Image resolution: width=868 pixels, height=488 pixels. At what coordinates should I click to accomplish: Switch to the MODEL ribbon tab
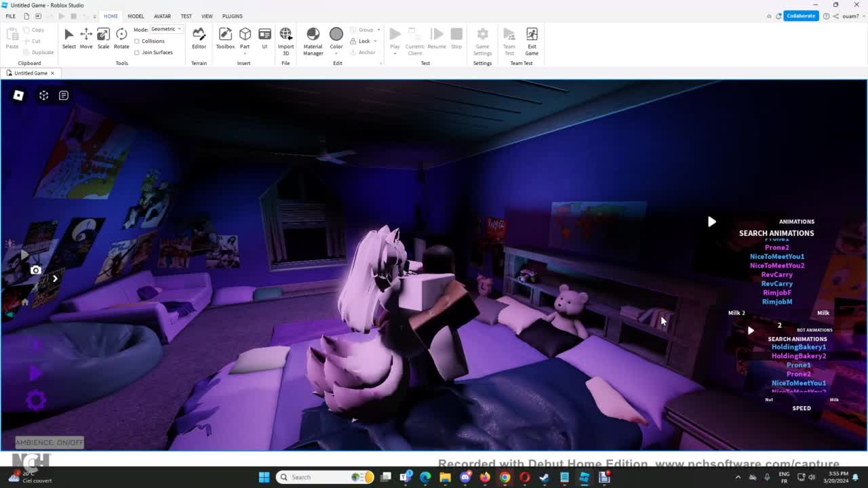click(136, 16)
